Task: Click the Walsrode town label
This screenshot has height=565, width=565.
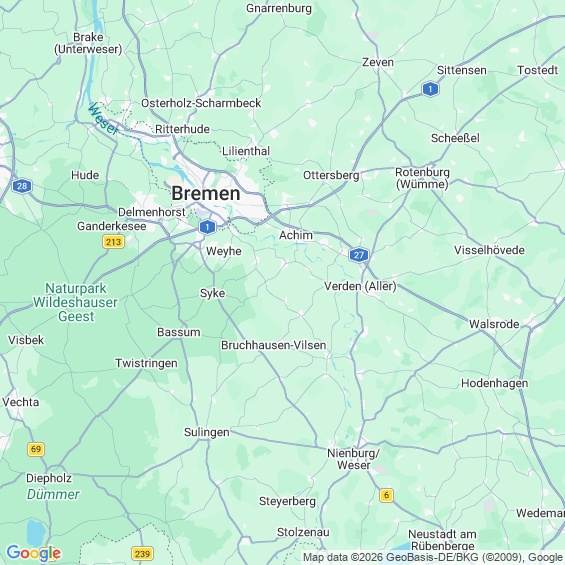Action: coord(494,324)
